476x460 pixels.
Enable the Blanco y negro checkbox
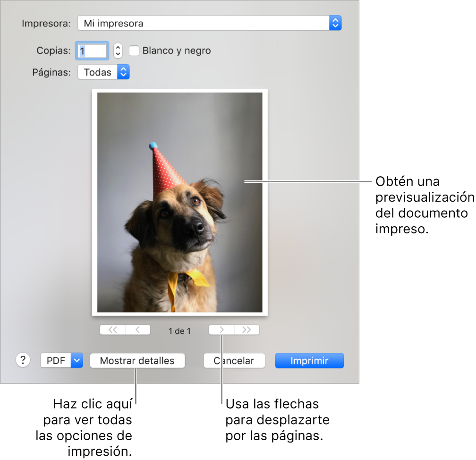coord(134,51)
